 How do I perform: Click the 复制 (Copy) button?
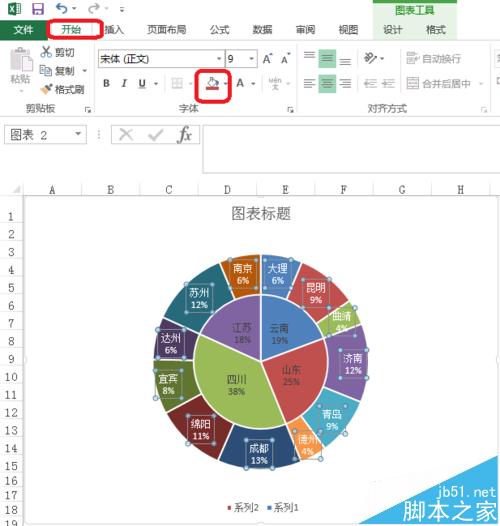[x=57, y=71]
